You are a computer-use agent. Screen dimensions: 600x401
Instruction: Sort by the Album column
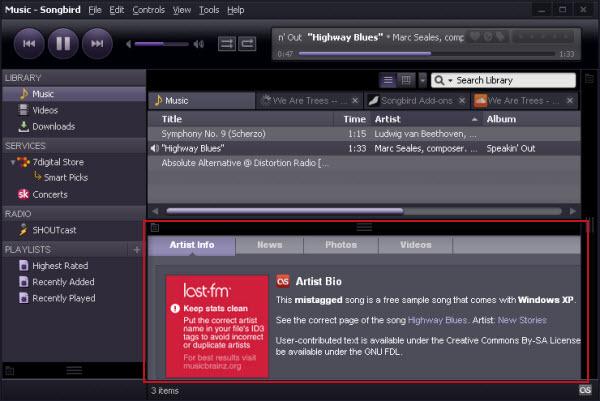[x=532, y=119]
